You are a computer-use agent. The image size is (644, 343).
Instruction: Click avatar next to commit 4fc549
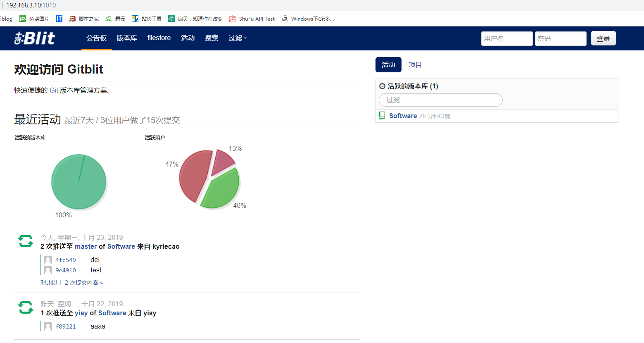tap(48, 260)
